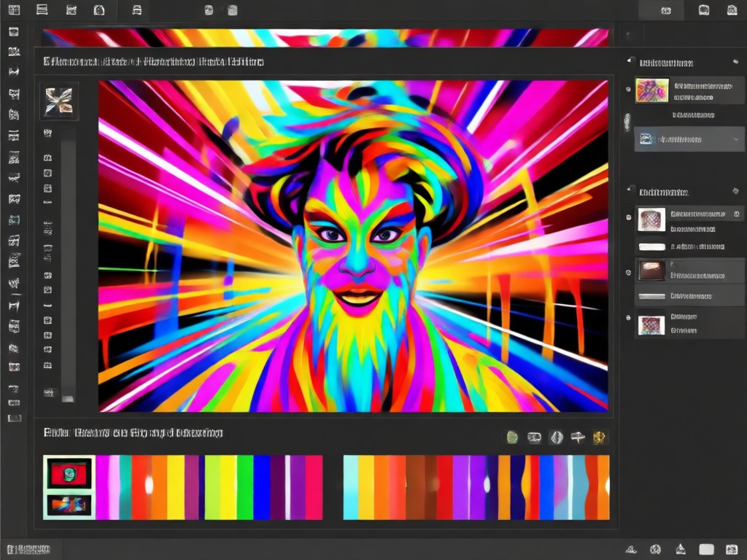
Task: Click the gold icon above the right palette
Action: click(600, 437)
